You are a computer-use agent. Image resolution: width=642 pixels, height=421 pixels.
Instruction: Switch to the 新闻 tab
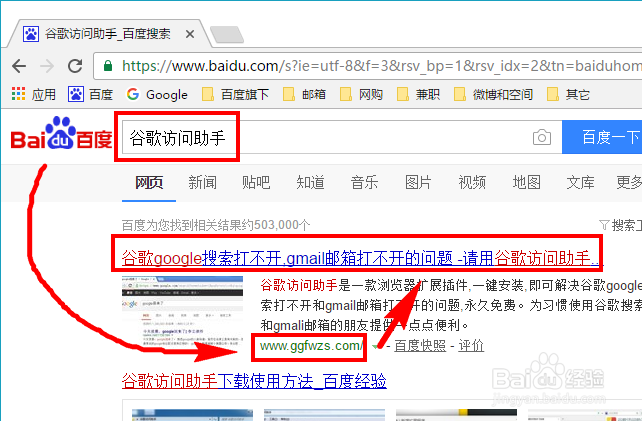click(x=202, y=182)
